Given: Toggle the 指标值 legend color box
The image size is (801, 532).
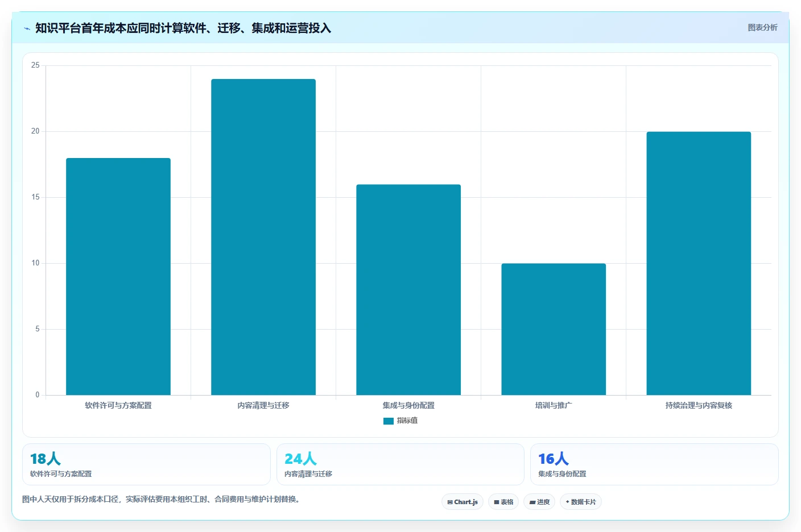Looking at the screenshot, I should [x=389, y=421].
